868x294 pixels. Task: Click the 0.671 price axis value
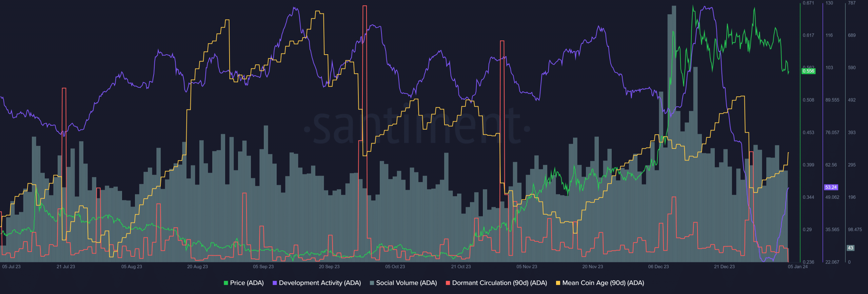coord(808,3)
